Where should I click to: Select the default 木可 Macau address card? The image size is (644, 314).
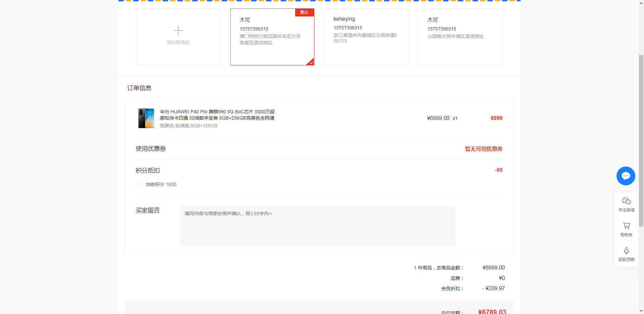pos(272,37)
